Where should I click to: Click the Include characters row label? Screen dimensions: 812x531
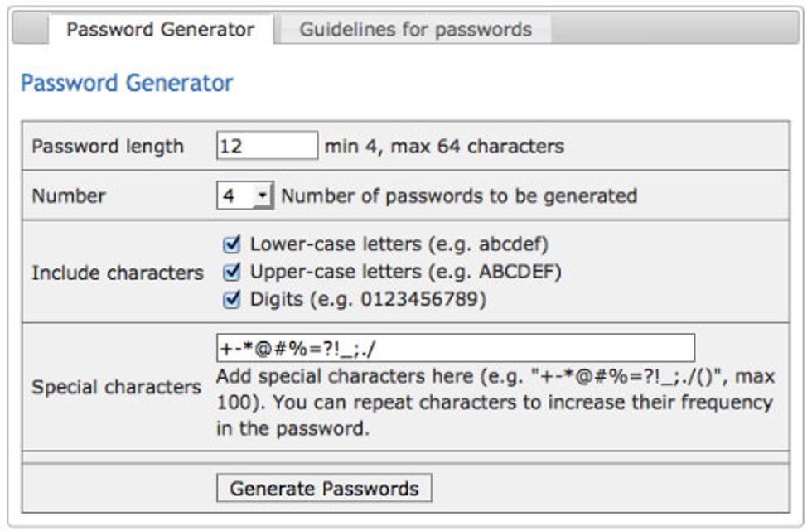(x=118, y=273)
